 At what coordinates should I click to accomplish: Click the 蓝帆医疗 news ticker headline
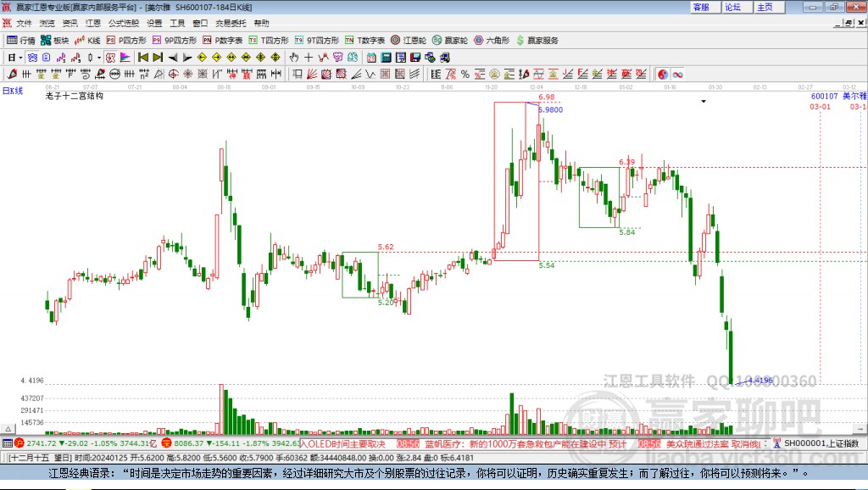[526, 444]
